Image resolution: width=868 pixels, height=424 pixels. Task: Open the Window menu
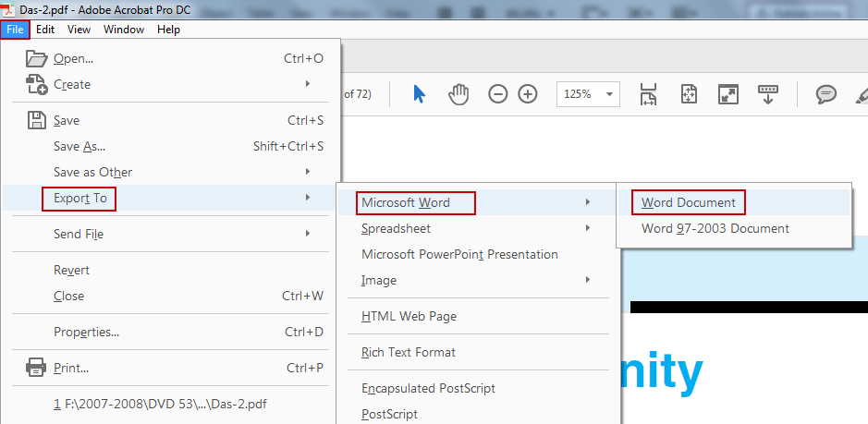pos(124,30)
